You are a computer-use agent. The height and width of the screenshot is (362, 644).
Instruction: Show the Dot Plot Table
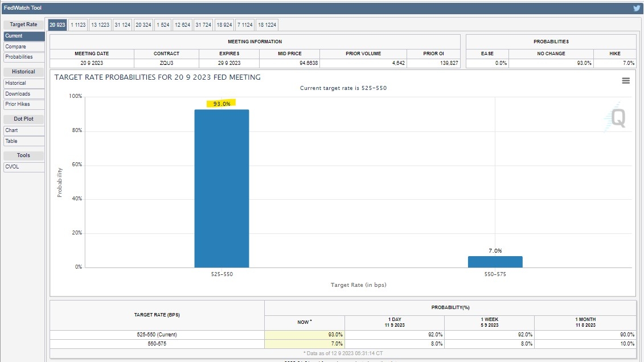(x=23, y=141)
